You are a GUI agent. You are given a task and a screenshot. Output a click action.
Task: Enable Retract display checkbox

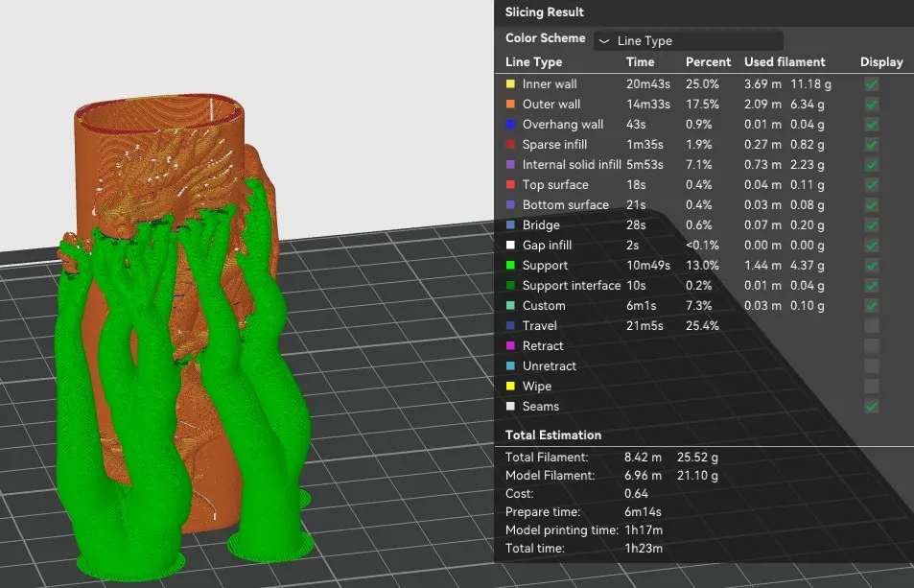[872, 346]
